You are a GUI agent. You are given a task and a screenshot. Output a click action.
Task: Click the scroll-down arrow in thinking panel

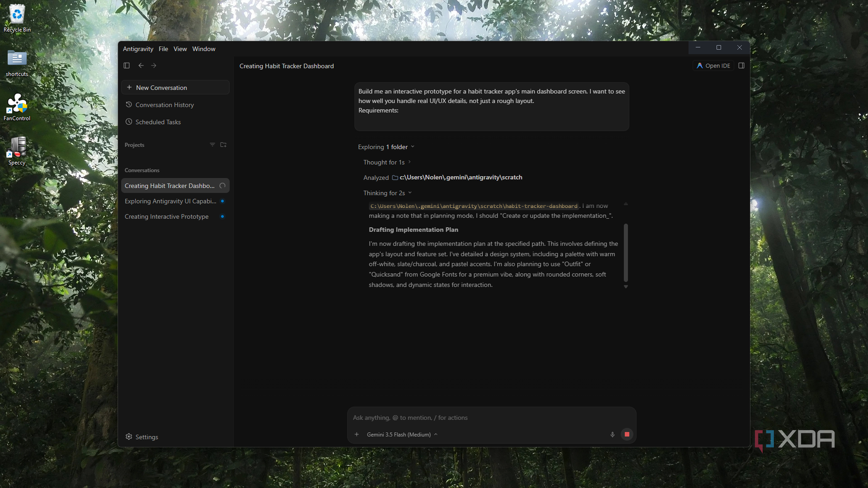pyautogui.click(x=625, y=287)
